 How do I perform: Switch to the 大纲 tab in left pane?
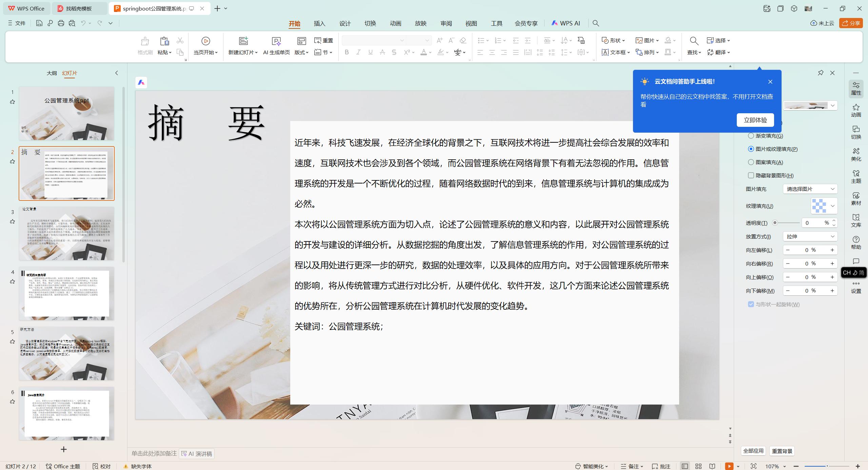point(52,73)
